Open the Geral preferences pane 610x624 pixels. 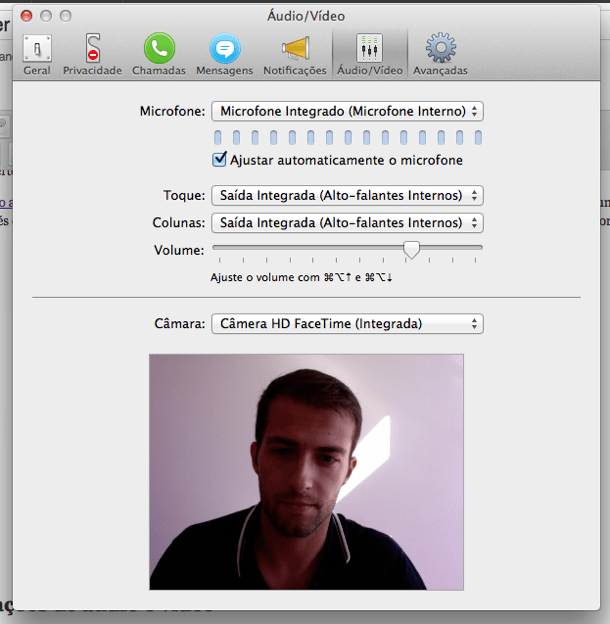37,55
